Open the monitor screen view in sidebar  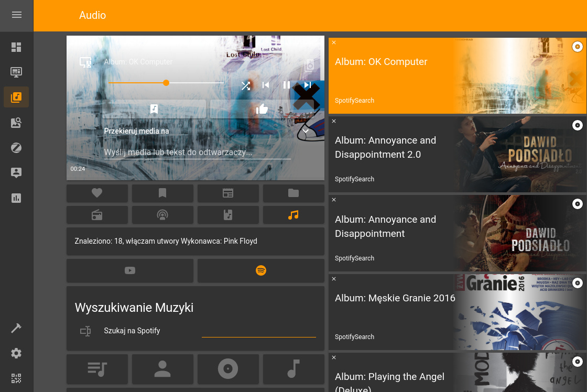tap(16, 72)
